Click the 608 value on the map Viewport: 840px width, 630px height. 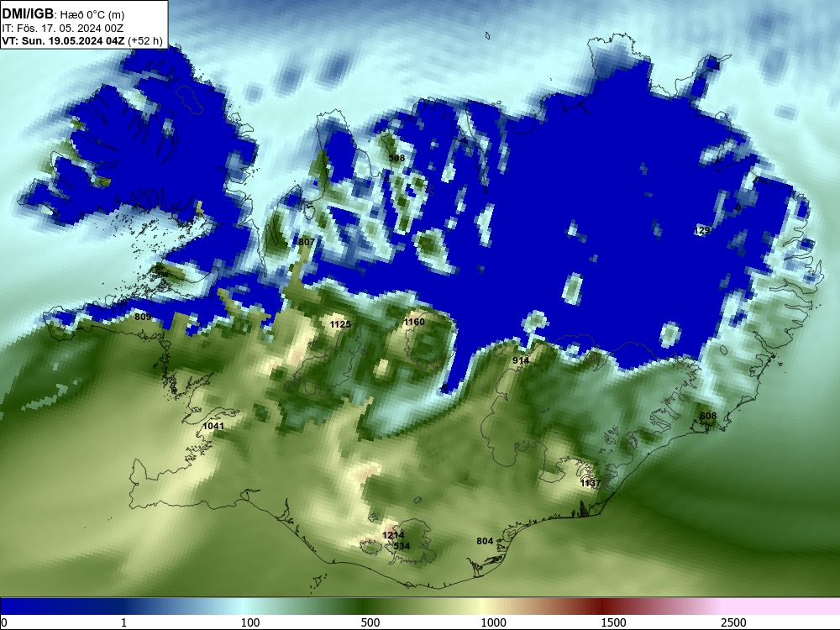(x=707, y=416)
